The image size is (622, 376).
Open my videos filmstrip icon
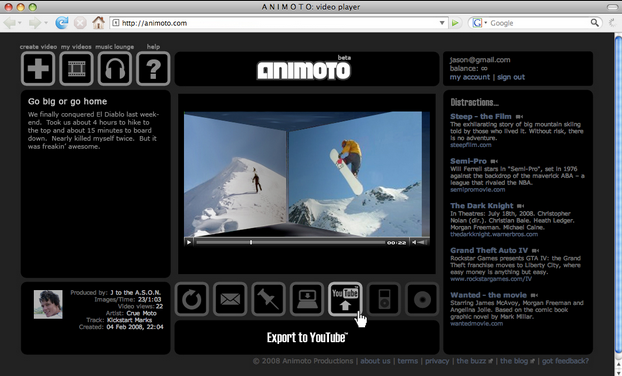pos(76,69)
